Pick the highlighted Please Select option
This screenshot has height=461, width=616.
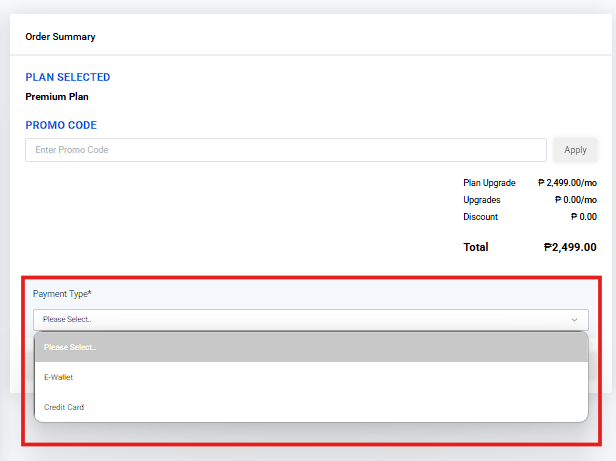click(x=69, y=347)
